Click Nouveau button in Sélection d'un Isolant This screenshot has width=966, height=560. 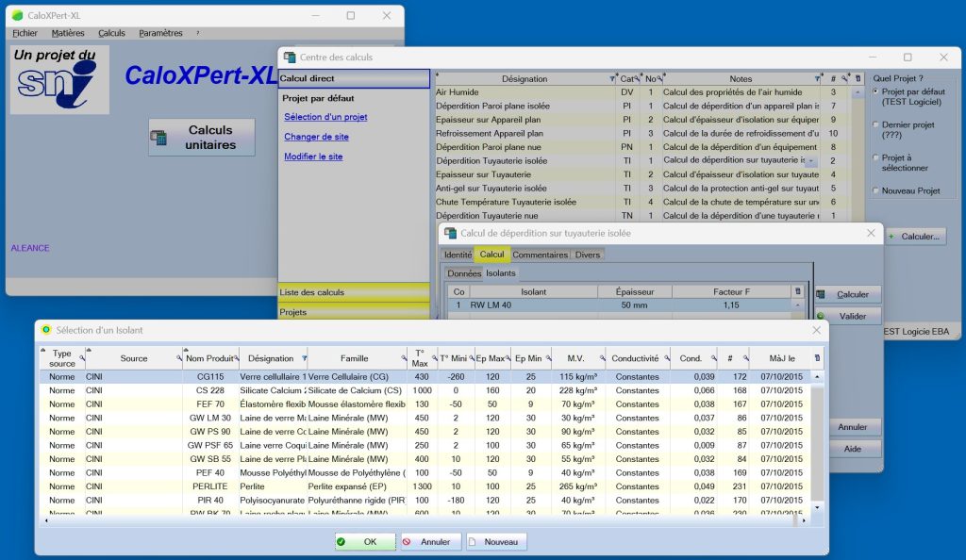tap(496, 542)
